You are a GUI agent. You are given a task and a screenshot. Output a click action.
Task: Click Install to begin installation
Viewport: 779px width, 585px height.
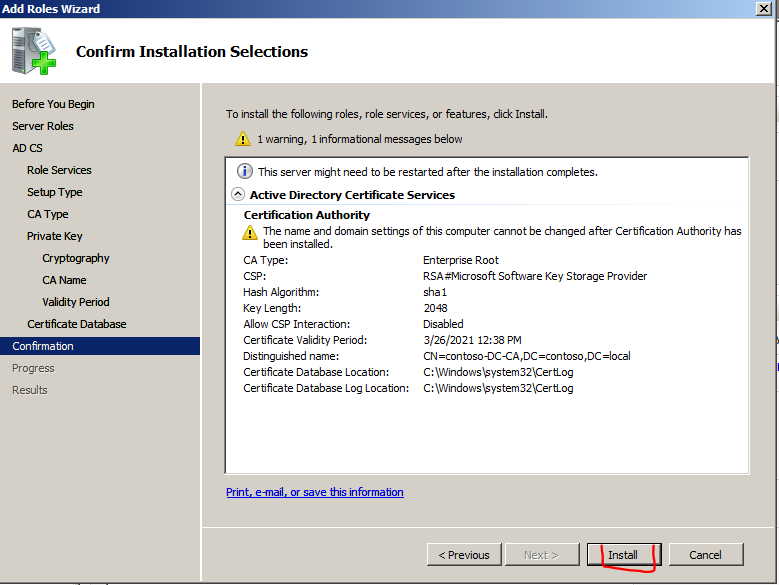(x=623, y=554)
